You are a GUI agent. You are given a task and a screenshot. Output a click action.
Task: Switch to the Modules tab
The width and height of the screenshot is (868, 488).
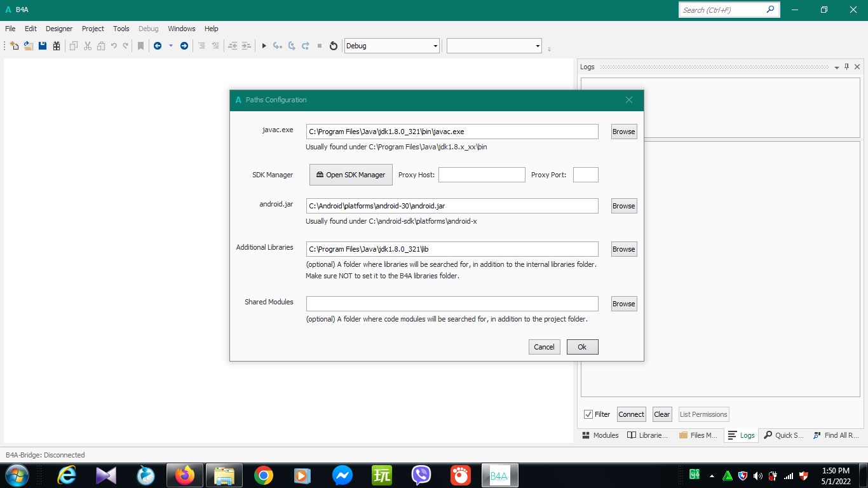pyautogui.click(x=600, y=435)
